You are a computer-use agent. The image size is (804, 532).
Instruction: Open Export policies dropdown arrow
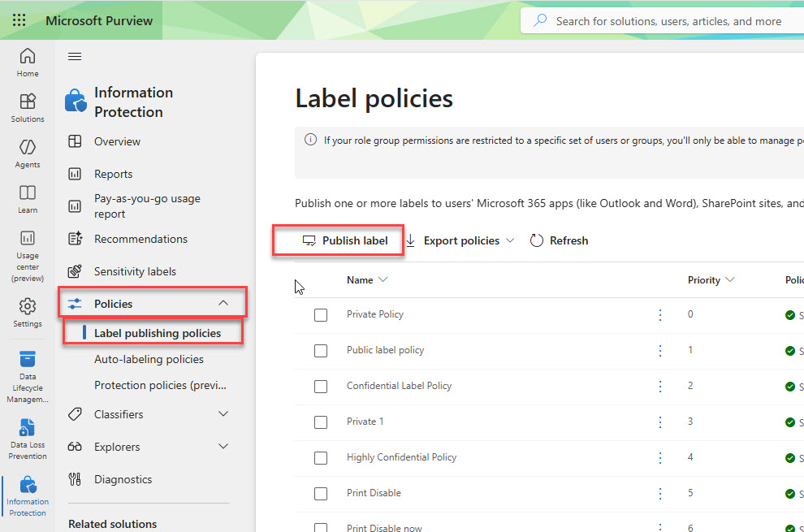[510, 240]
